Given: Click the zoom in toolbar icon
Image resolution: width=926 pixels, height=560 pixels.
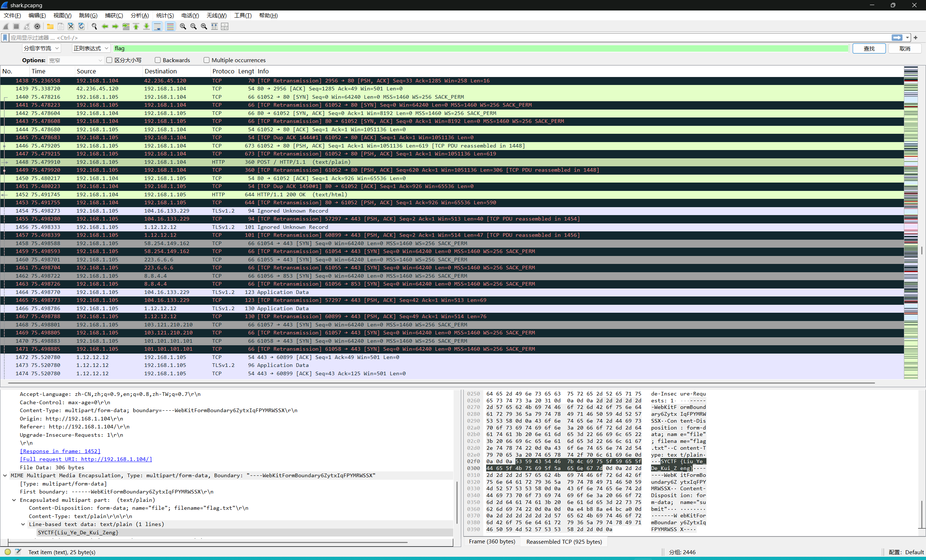Looking at the screenshot, I should pos(183,26).
